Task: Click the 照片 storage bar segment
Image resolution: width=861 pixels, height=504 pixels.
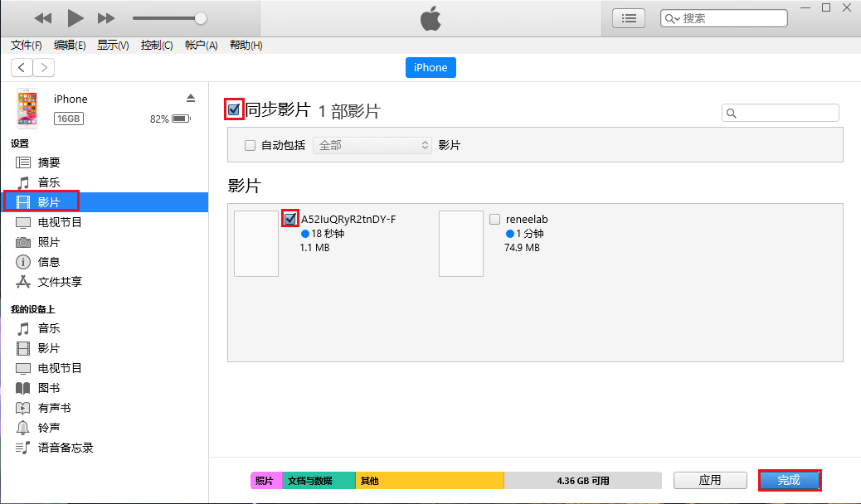Action: click(266, 481)
